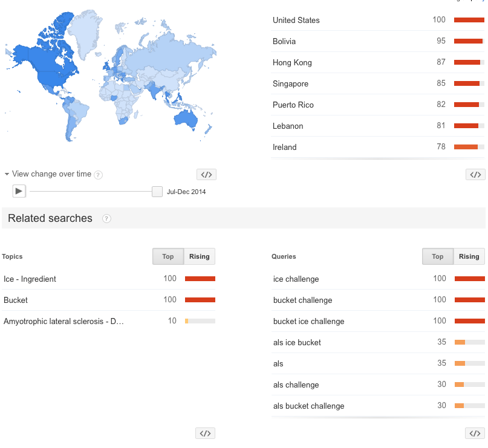Open the Ice - Ingredient topic
This screenshot has width=488, height=448.
[30, 279]
